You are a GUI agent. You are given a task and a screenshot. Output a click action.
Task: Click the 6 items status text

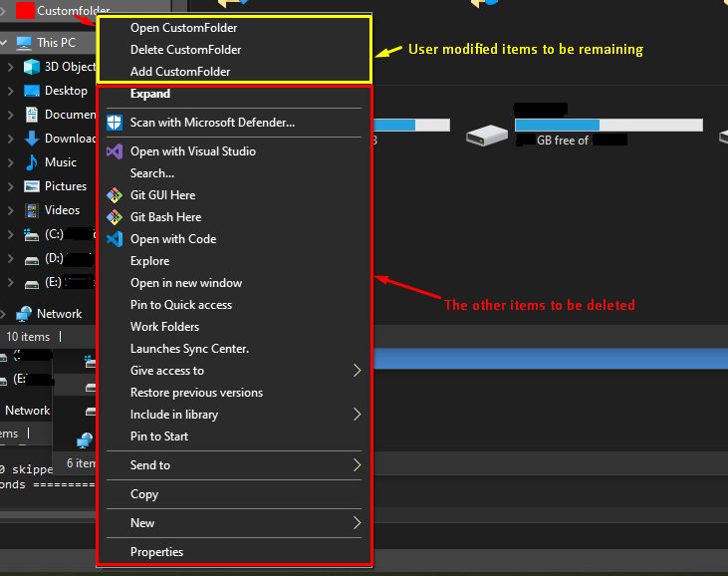pos(82,463)
